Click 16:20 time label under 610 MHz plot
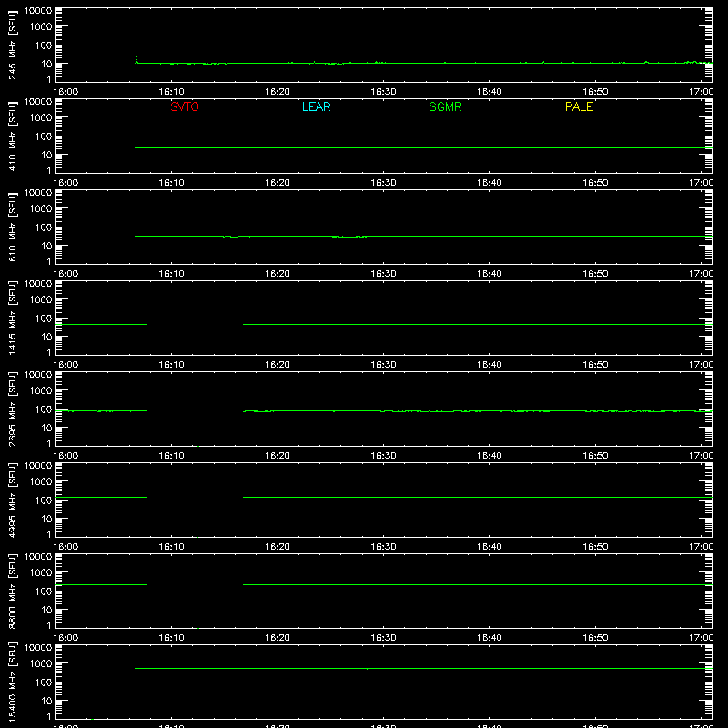Viewport: 728px width, 728px height. point(278,274)
